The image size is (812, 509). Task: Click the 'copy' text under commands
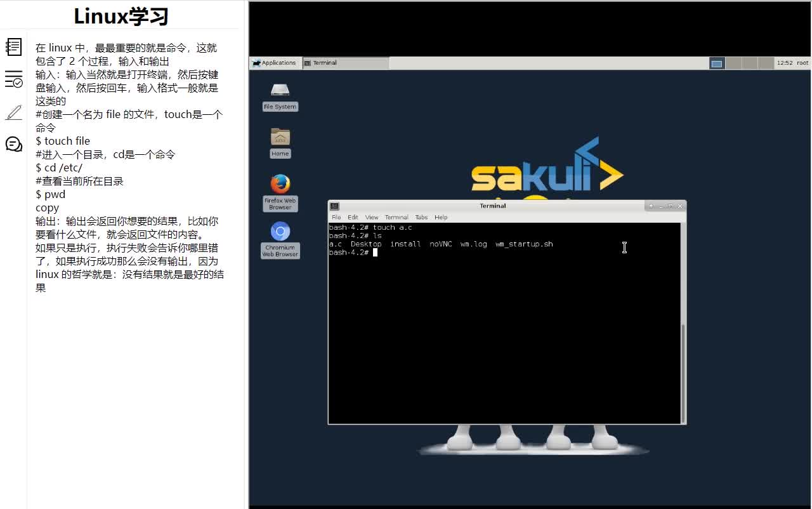point(47,208)
